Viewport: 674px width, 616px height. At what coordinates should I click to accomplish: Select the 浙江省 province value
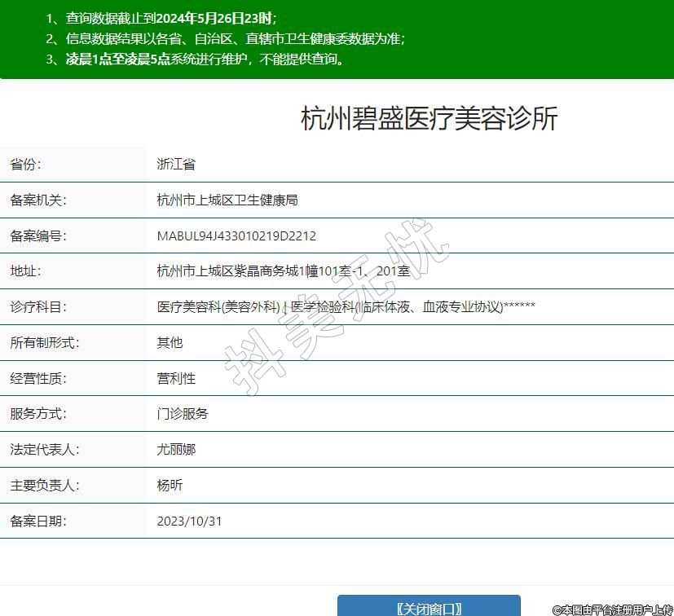tap(176, 165)
